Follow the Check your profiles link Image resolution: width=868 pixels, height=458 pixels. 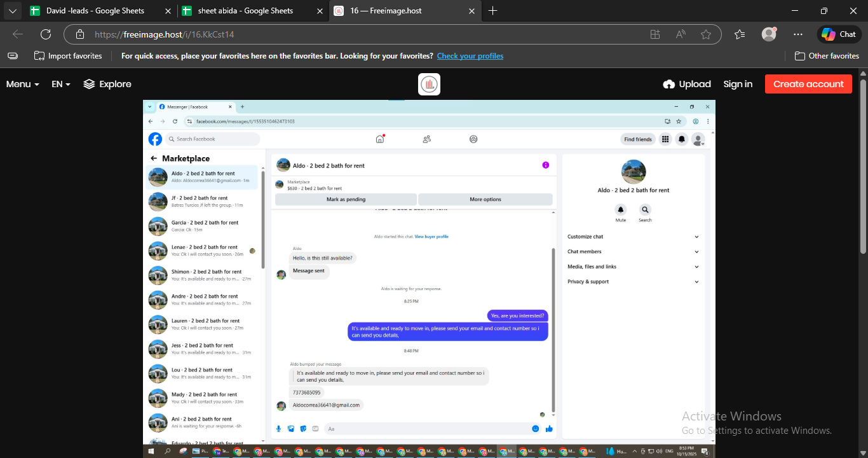pos(470,56)
